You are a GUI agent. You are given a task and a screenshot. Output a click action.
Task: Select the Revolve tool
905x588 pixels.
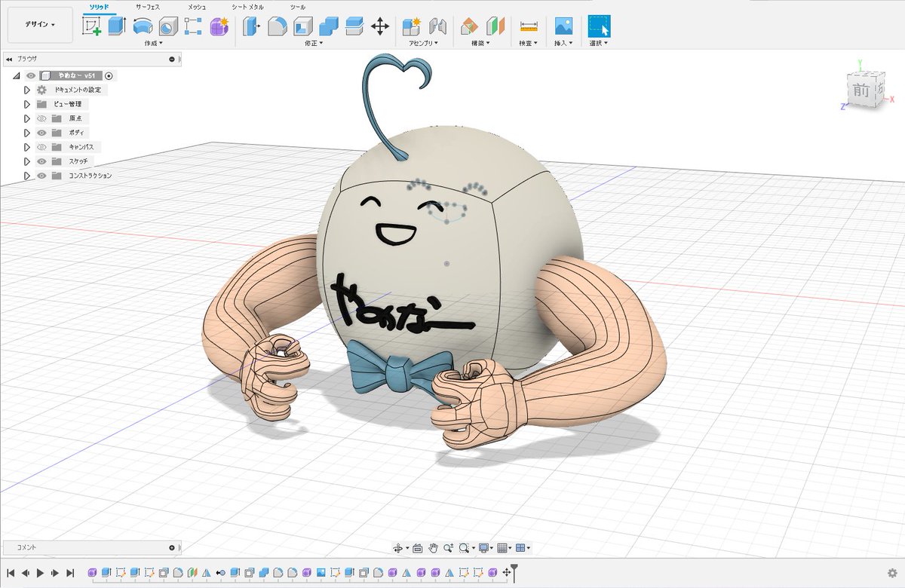point(142,27)
